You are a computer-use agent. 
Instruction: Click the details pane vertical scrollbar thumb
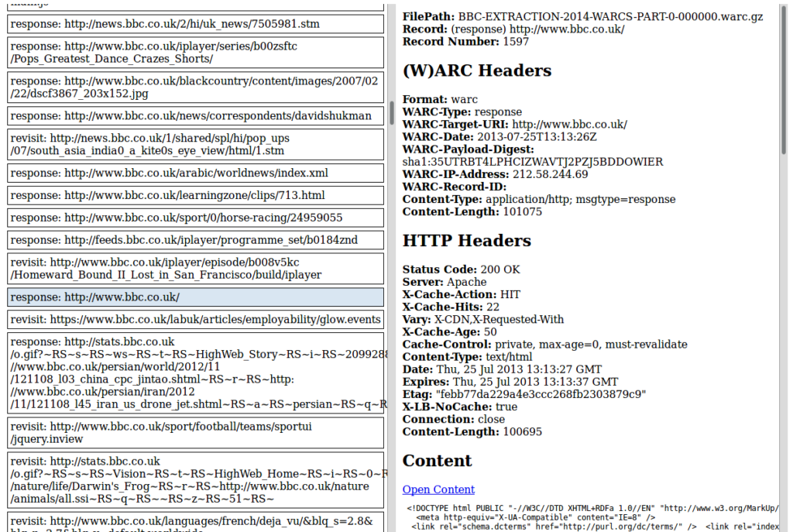pos(784,78)
